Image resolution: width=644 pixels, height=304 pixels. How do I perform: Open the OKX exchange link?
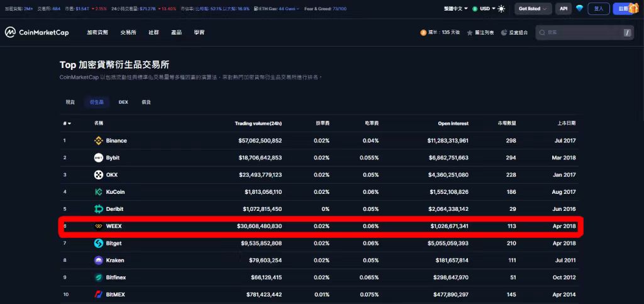112,175
